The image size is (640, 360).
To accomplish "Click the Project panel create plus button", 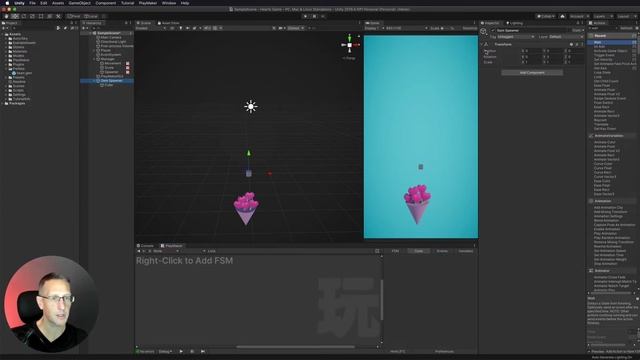I will pos(3,28).
